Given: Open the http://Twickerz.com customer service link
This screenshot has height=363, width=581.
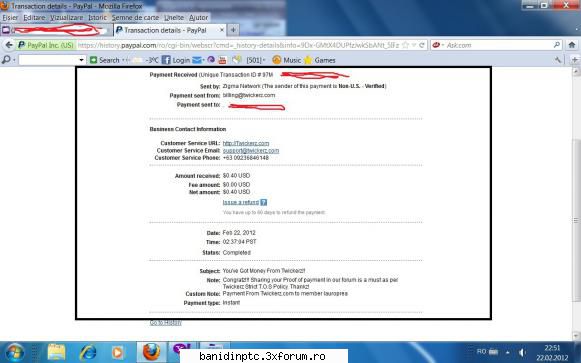Looking at the screenshot, I should point(246,143).
